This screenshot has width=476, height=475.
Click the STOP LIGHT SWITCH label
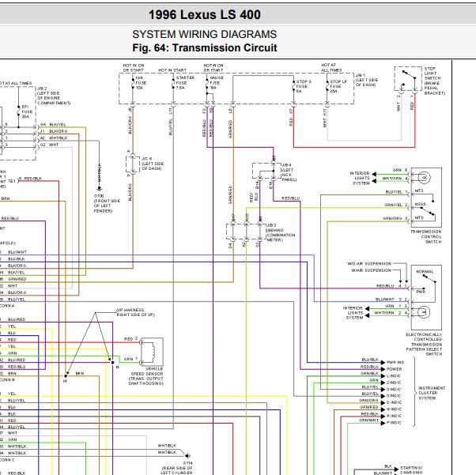pos(434,81)
